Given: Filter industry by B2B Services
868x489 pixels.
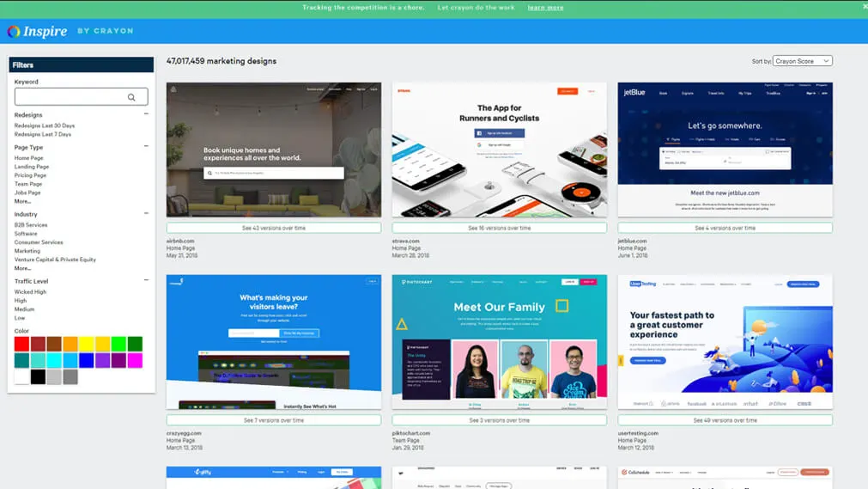Looking at the screenshot, I should pos(31,225).
